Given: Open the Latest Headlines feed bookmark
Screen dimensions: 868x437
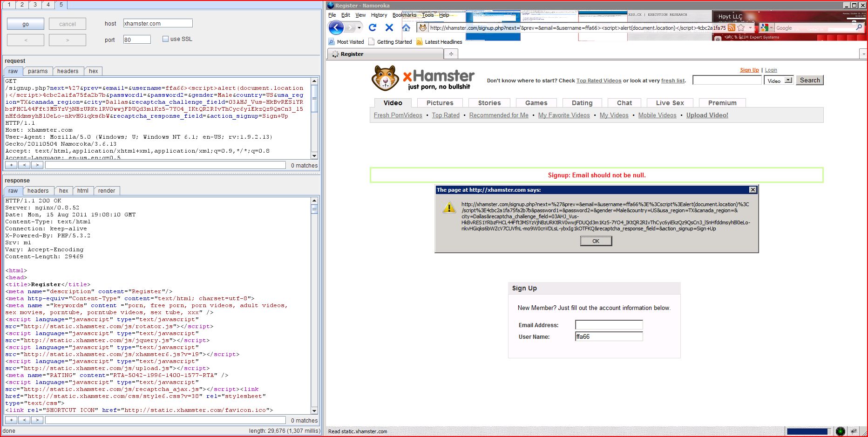Looking at the screenshot, I should 439,42.
